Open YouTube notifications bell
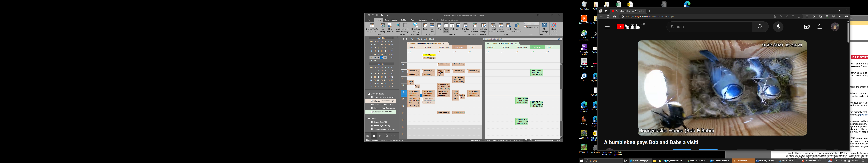The height and width of the screenshot is (163, 868). point(819,27)
